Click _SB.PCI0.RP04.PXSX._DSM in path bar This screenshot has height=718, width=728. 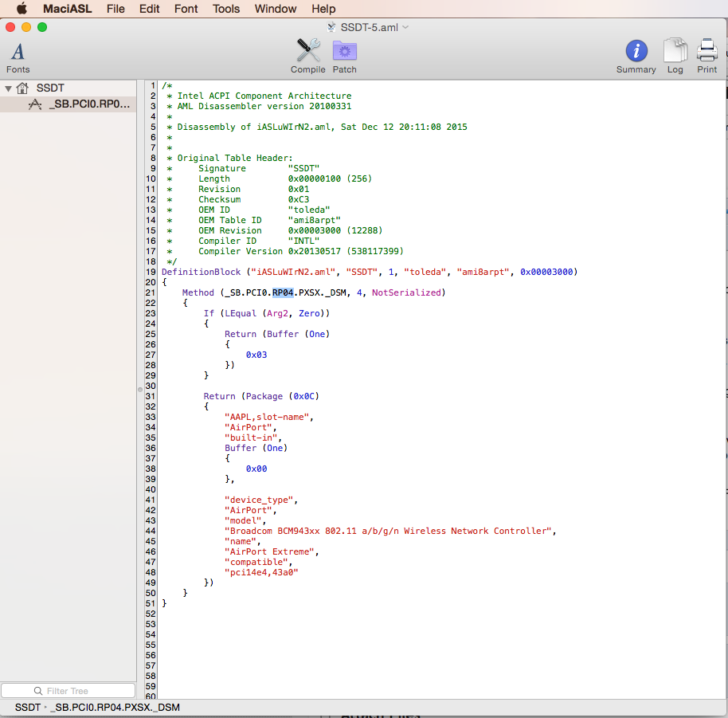coord(115,708)
